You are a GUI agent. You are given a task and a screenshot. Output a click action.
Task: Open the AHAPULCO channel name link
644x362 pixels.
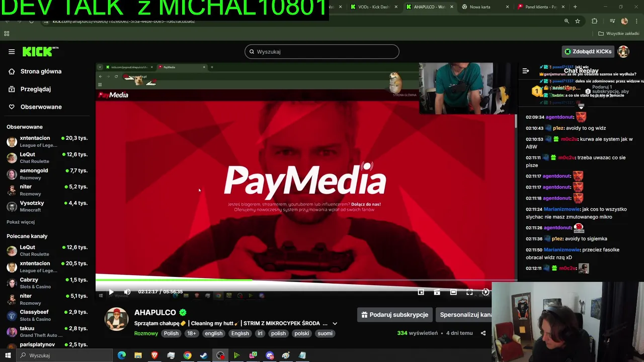[x=155, y=312]
